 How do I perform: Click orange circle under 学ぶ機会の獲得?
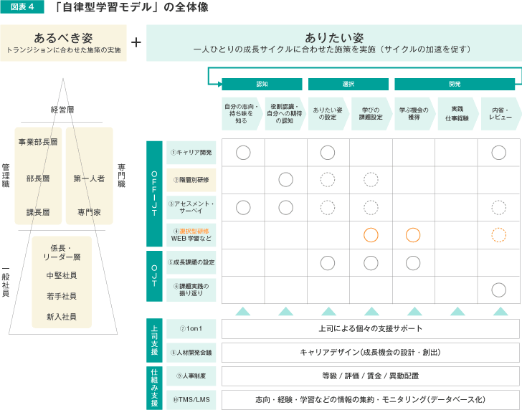(413, 235)
